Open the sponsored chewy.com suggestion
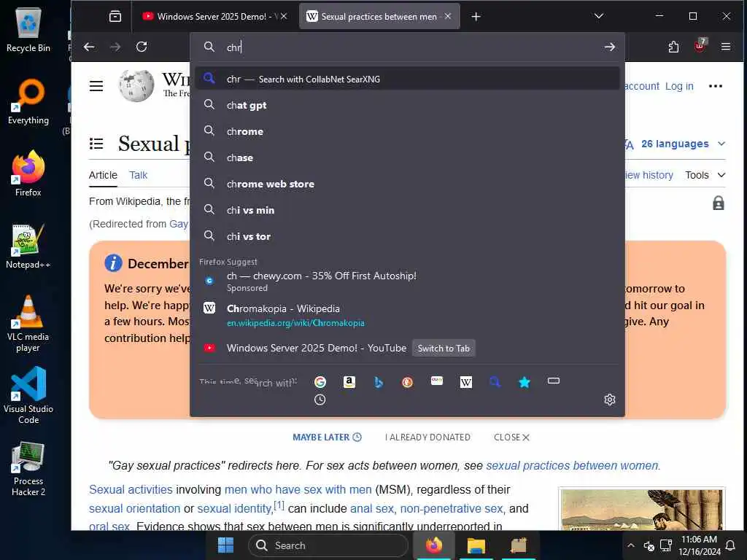 [407, 281]
